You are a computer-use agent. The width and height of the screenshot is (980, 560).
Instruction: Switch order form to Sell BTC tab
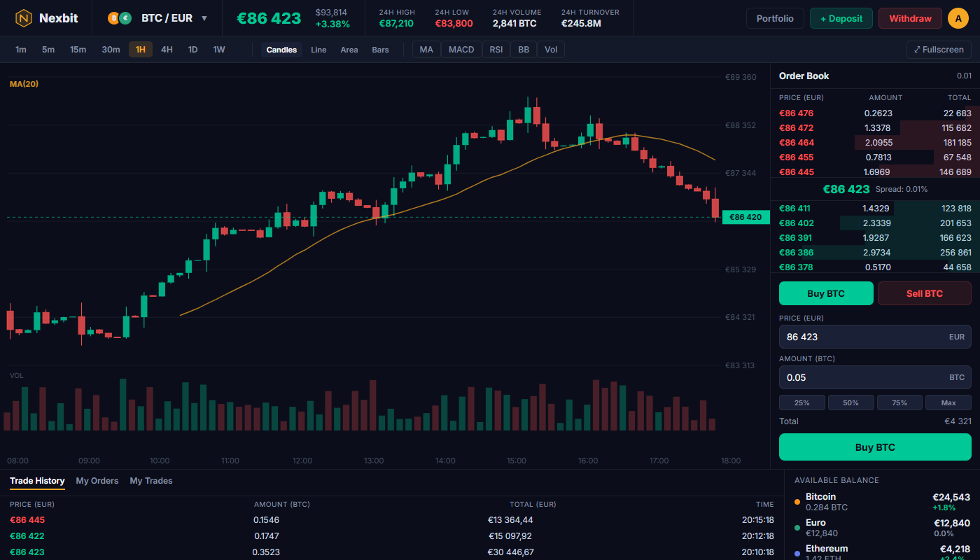(925, 293)
